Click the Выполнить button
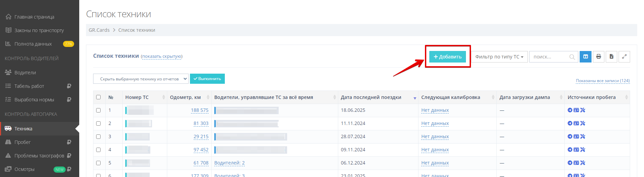Screen dimensions: 644x177 pos(207,79)
